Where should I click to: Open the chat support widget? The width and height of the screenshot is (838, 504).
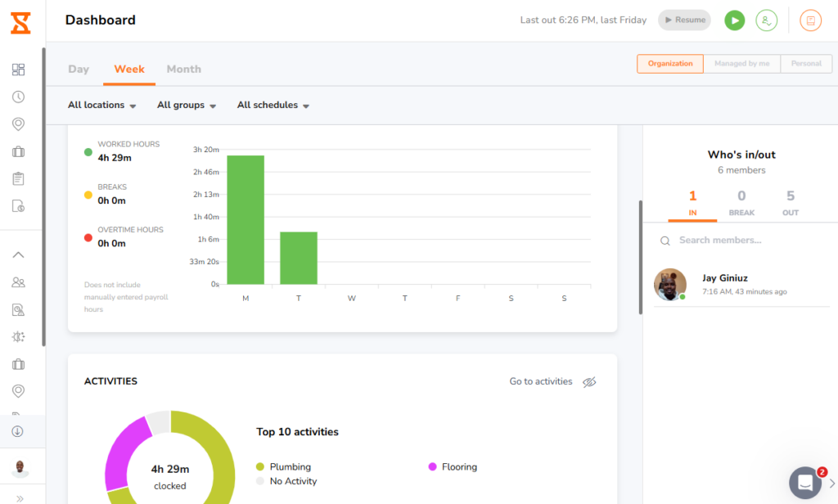coord(805,483)
